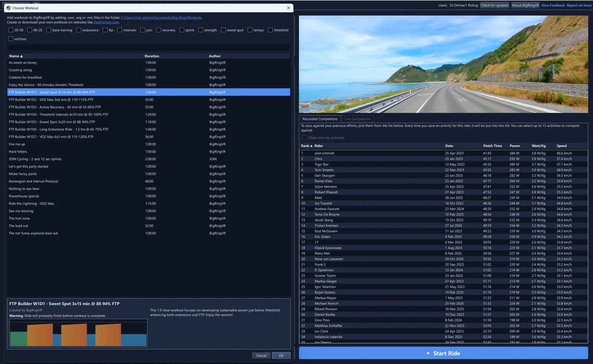This screenshot has width=593, height=364.
Task: Toggle the recovery filter checkbox
Action: click(x=158, y=30)
